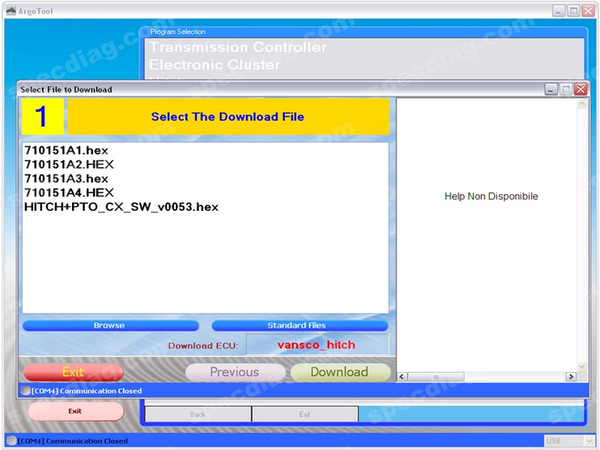Select Transmission Controller in Program Selection

[238, 47]
